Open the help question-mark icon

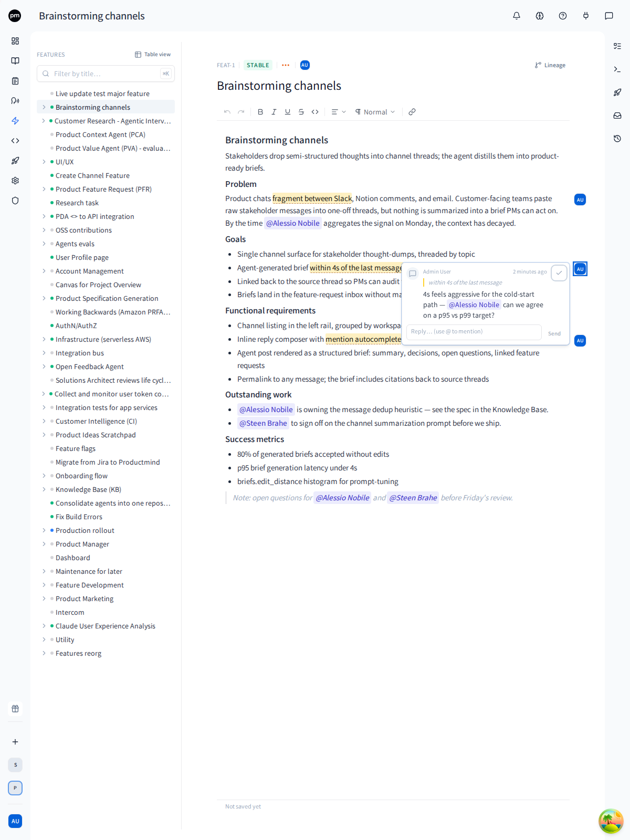(x=563, y=16)
